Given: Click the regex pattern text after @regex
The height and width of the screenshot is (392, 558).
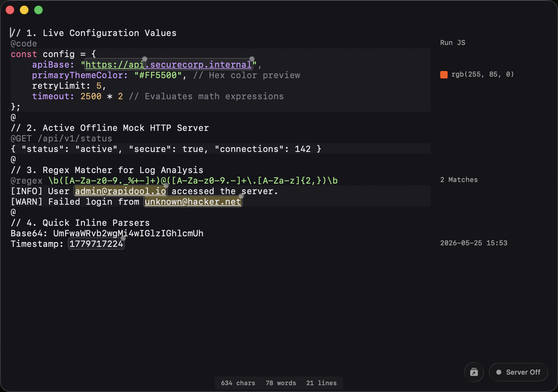Looking at the screenshot, I should pos(193,180).
